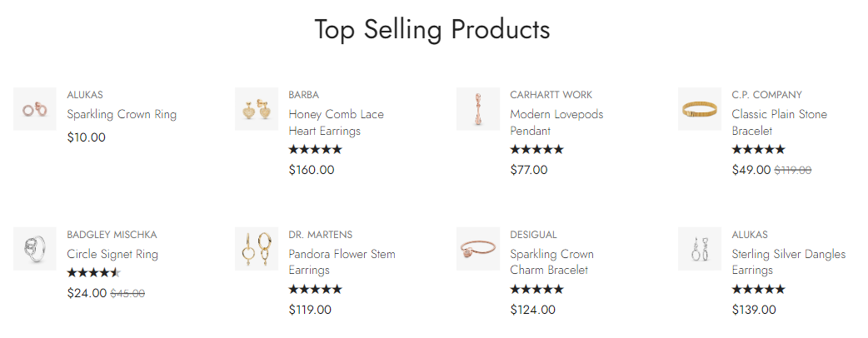Click the Honey Comb Lace Heart Earrings thumbnail
This screenshot has width=868, height=338.
click(x=257, y=109)
